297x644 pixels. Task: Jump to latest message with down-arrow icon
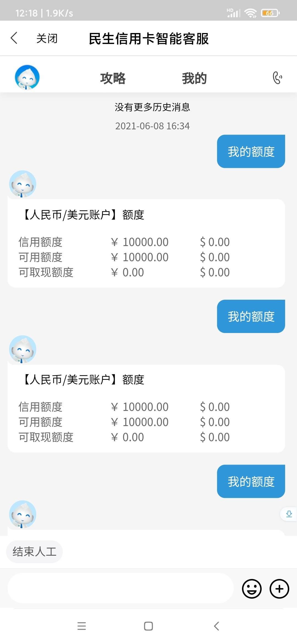pos(289,514)
